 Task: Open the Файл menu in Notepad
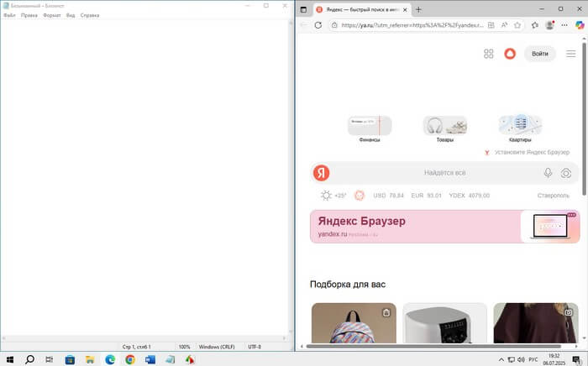click(9, 15)
